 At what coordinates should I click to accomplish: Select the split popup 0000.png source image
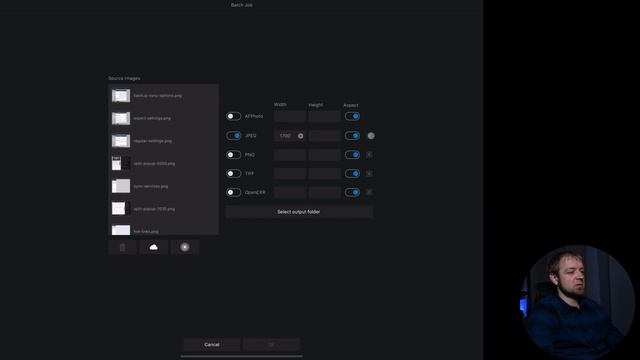coord(163,163)
